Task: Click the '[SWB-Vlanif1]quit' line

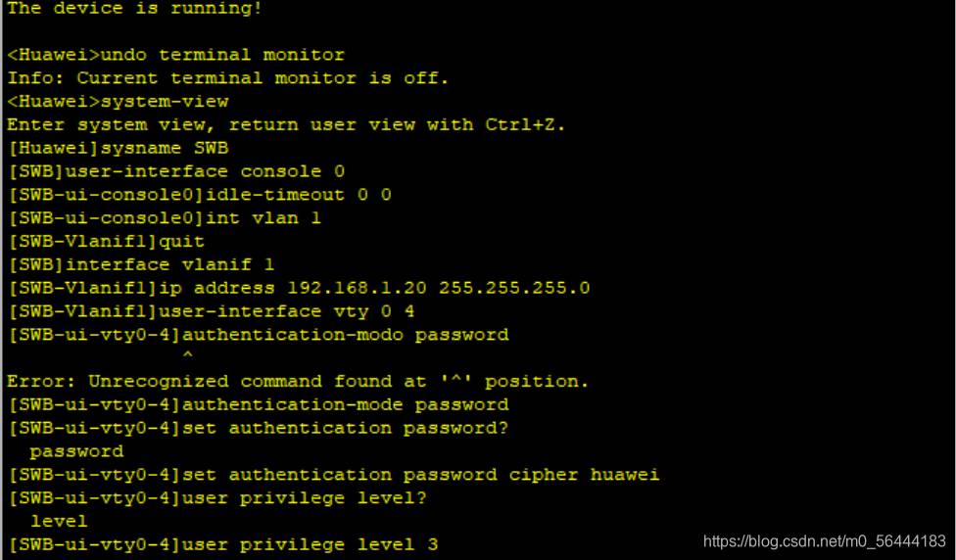Action: click(106, 241)
